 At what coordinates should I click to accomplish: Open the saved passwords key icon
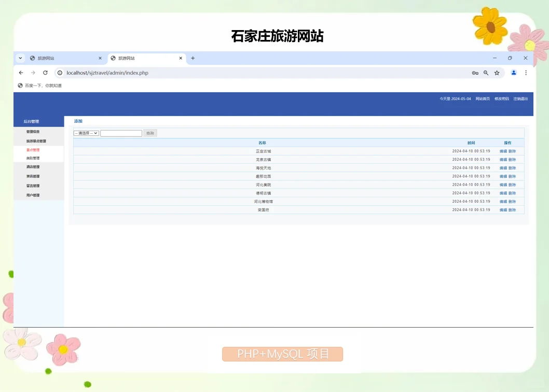(x=475, y=73)
